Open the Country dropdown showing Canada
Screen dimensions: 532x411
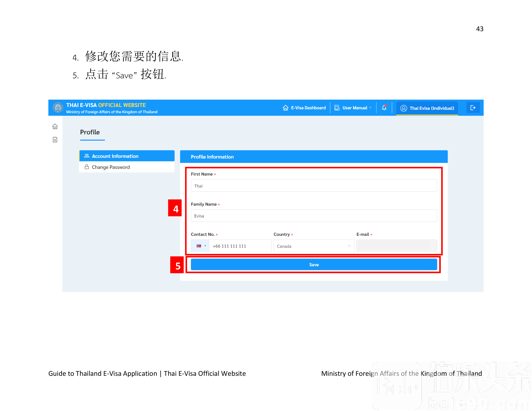(314, 246)
